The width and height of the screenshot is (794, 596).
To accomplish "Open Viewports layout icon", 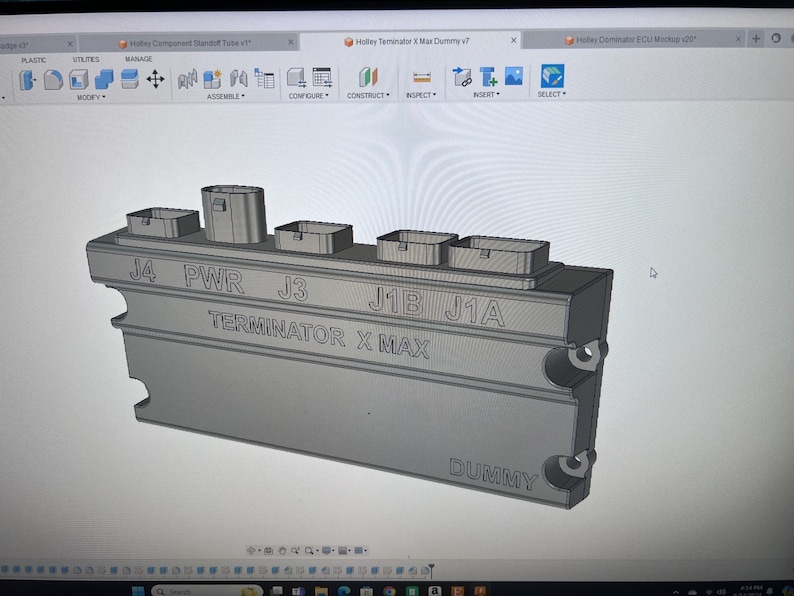I will [359, 550].
